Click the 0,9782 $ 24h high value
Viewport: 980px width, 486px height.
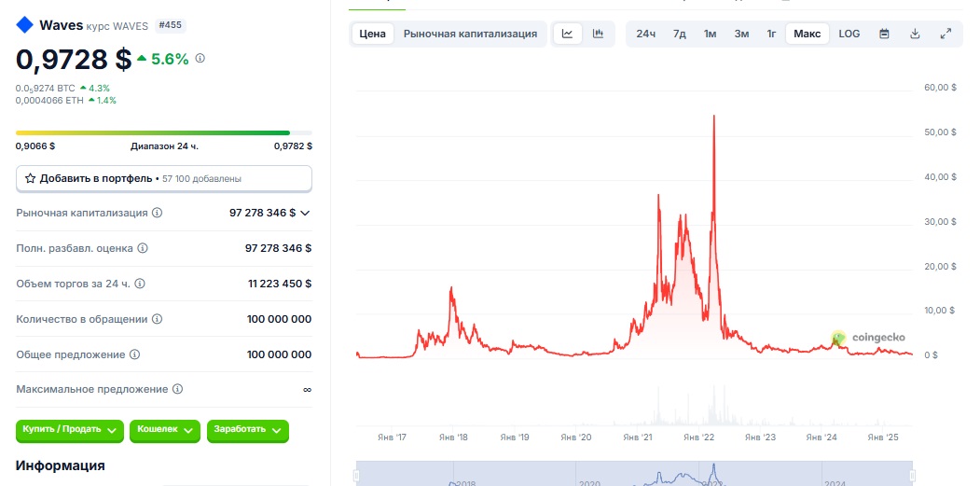293,146
